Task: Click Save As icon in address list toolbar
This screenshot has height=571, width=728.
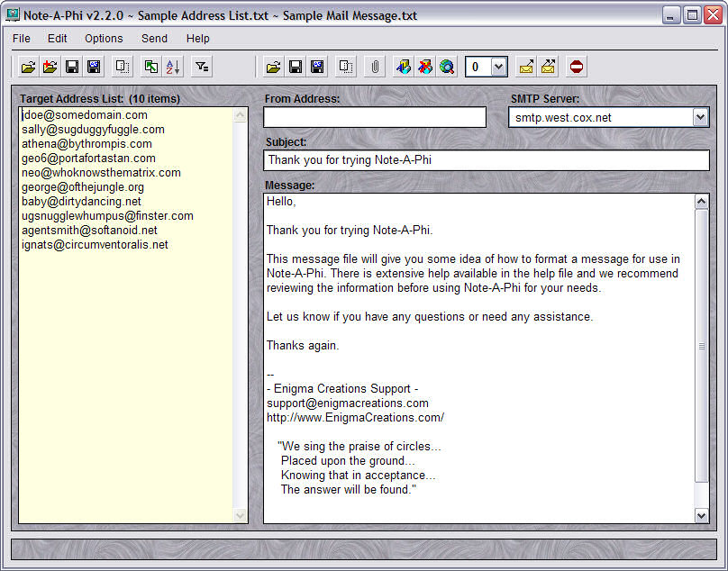Action: click(94, 67)
